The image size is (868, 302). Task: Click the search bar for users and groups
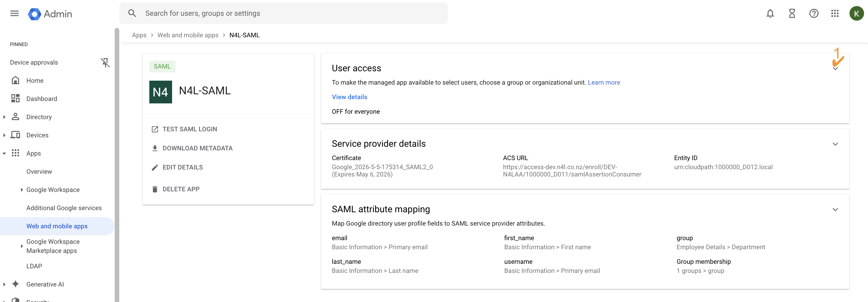coord(283,13)
